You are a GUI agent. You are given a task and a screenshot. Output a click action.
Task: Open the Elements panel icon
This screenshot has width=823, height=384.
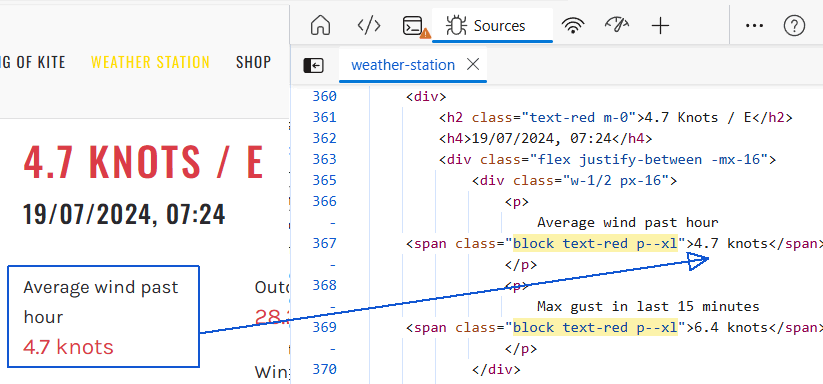368,25
